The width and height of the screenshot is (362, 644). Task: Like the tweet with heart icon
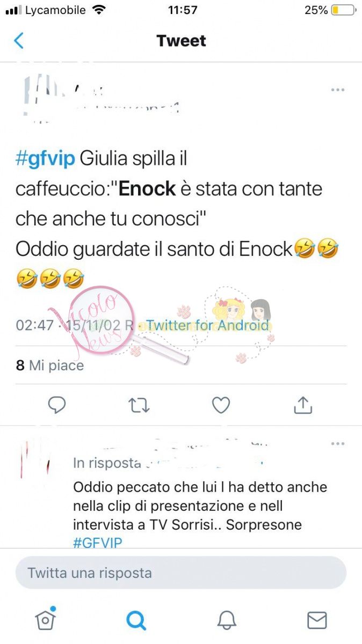(x=221, y=405)
